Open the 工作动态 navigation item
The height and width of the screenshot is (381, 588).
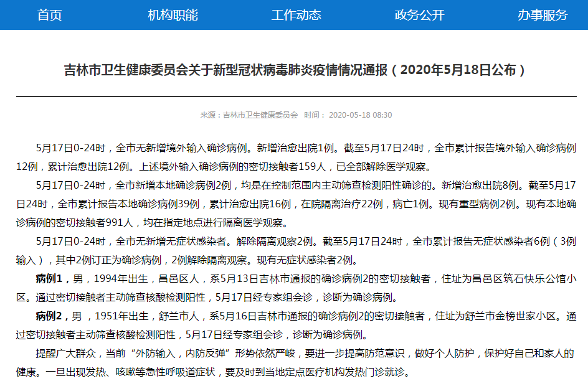(x=296, y=15)
